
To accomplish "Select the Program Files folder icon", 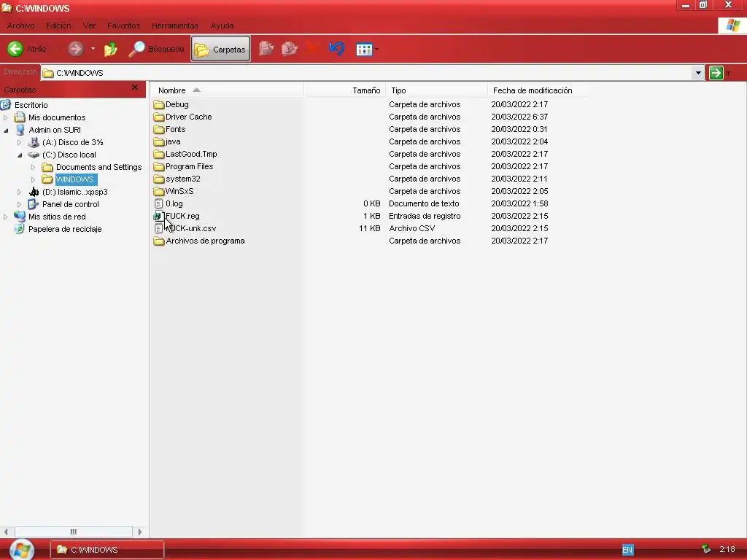I will tap(158, 166).
